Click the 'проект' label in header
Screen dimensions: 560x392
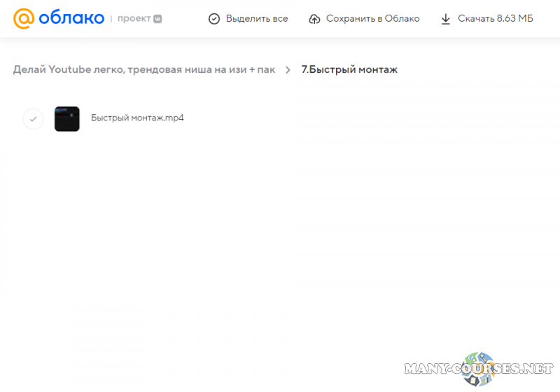click(134, 18)
